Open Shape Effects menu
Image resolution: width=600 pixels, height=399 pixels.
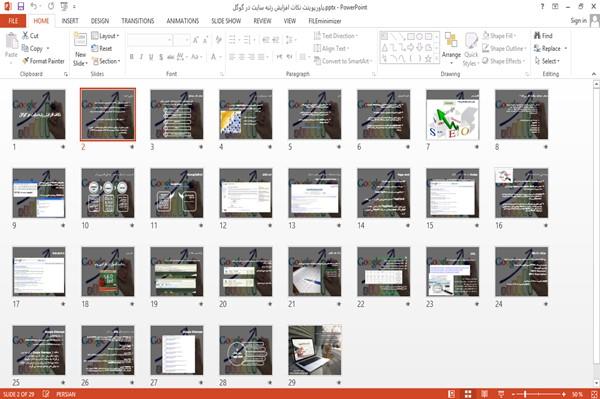click(x=504, y=61)
